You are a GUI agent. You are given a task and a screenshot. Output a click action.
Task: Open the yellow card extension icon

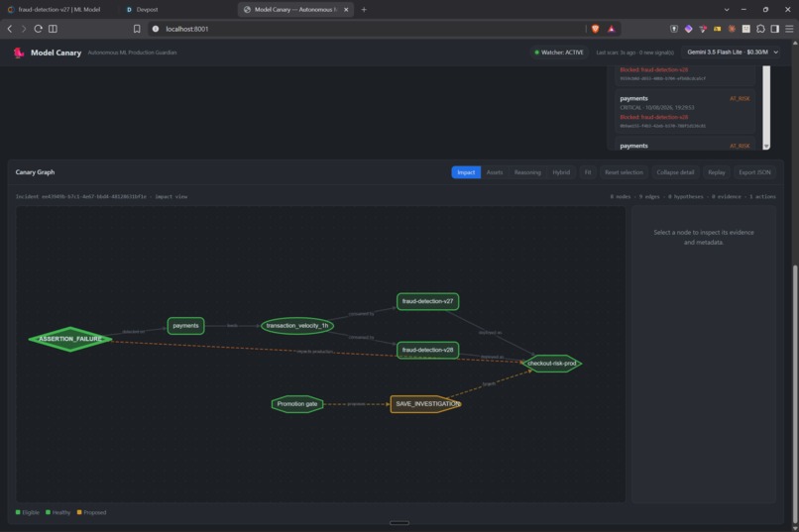click(718, 29)
